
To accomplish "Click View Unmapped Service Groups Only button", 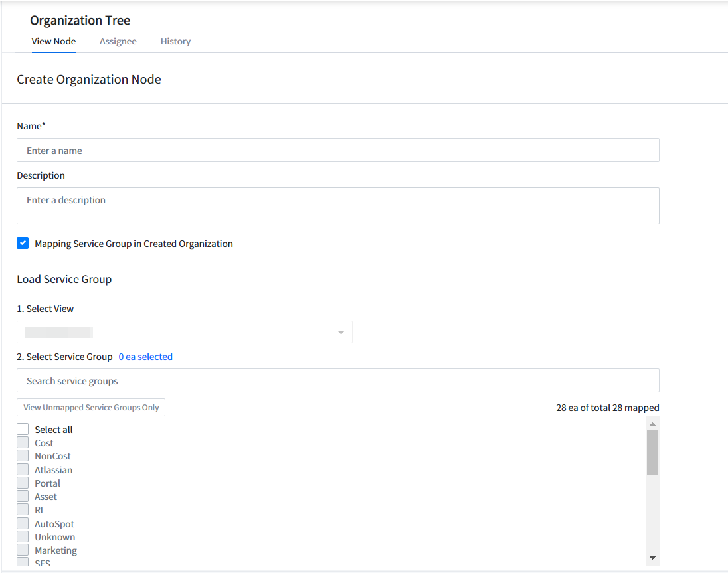I will click(x=91, y=408).
